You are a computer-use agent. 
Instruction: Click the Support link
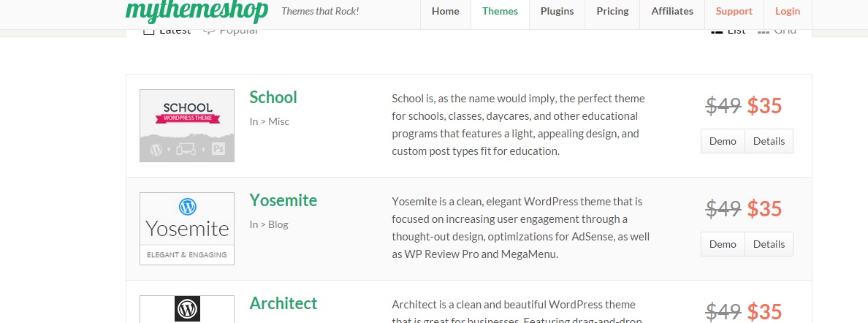[734, 11]
